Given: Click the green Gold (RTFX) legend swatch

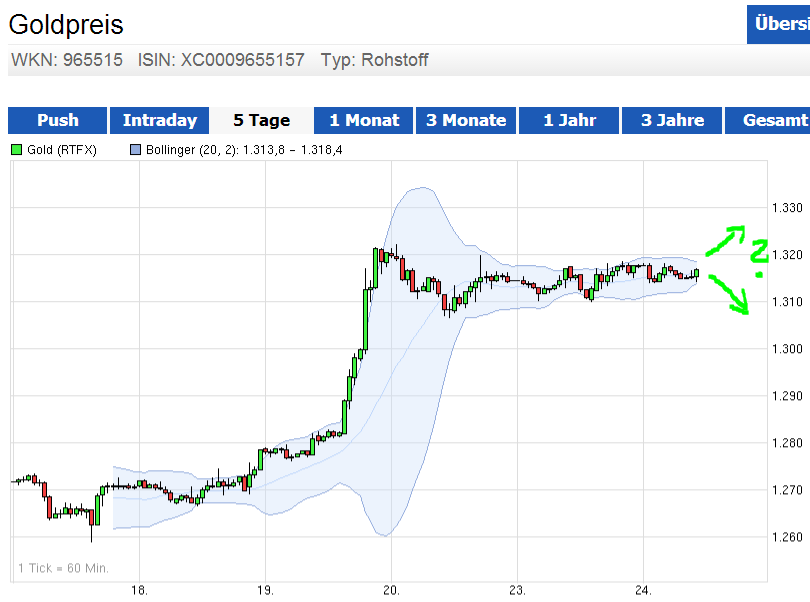Looking at the screenshot, I should point(17,150).
